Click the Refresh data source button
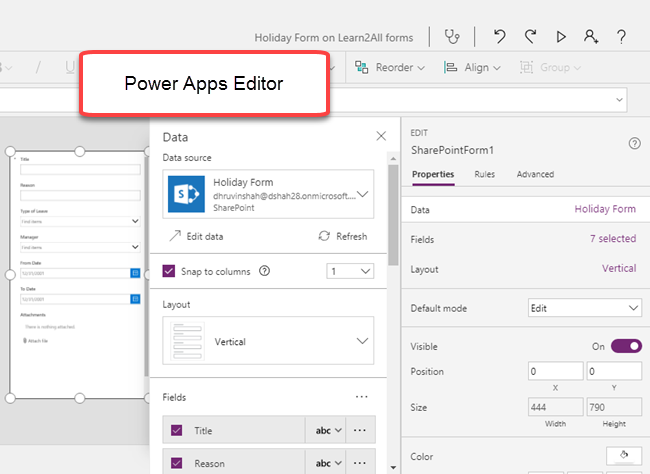This screenshot has height=474, width=650. tap(342, 236)
